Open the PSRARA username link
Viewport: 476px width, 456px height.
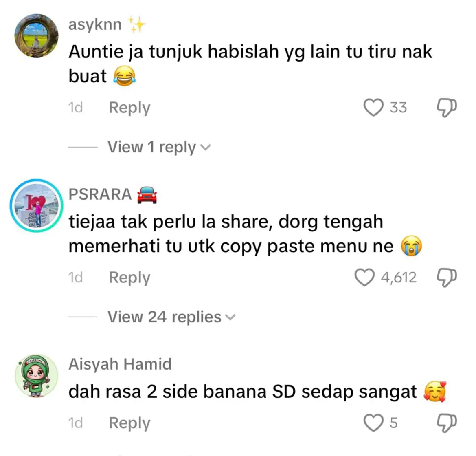[x=100, y=194]
